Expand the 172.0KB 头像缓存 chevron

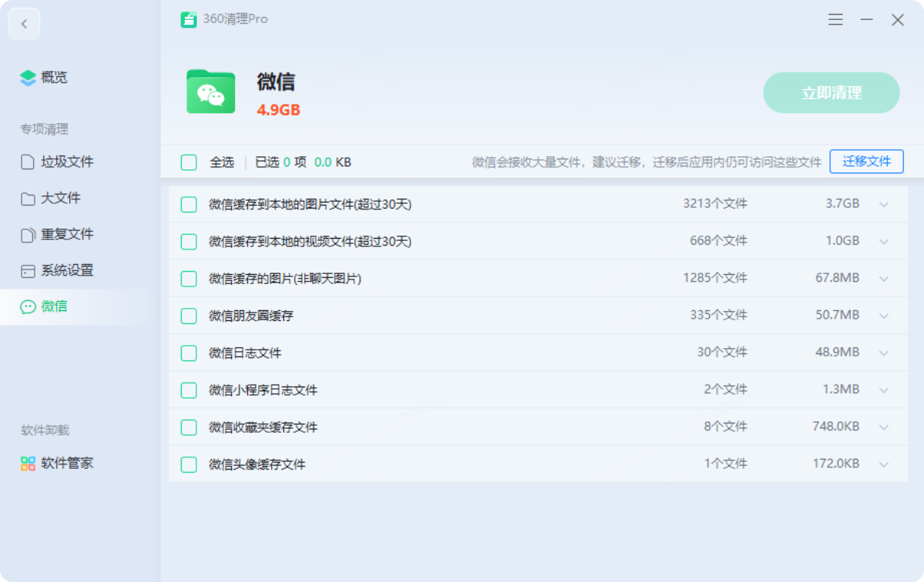(x=884, y=464)
